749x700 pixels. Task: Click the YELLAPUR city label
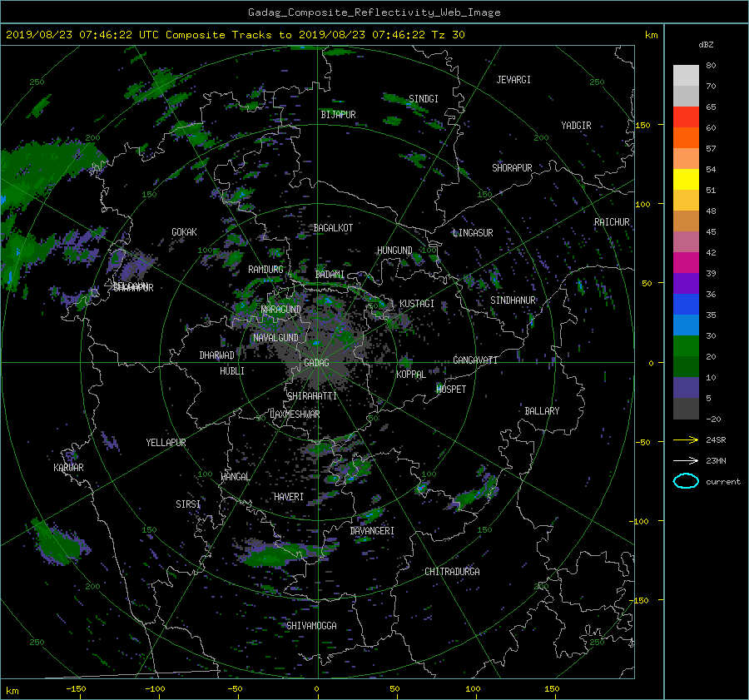[166, 443]
